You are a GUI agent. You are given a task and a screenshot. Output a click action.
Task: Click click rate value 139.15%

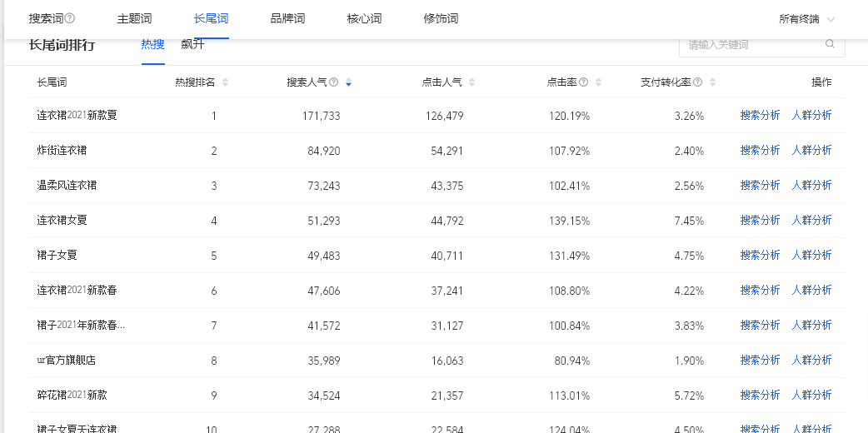click(570, 221)
